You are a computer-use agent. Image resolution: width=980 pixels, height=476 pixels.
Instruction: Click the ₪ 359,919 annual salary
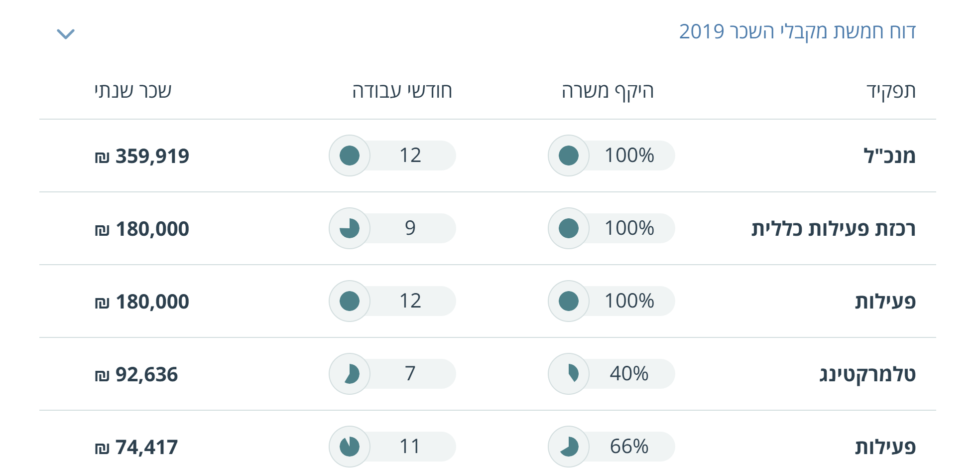click(142, 157)
